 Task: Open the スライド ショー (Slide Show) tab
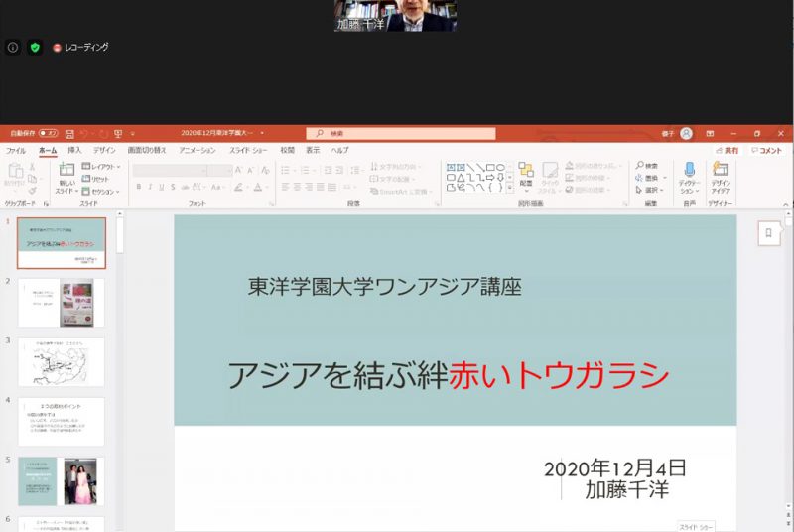248,150
